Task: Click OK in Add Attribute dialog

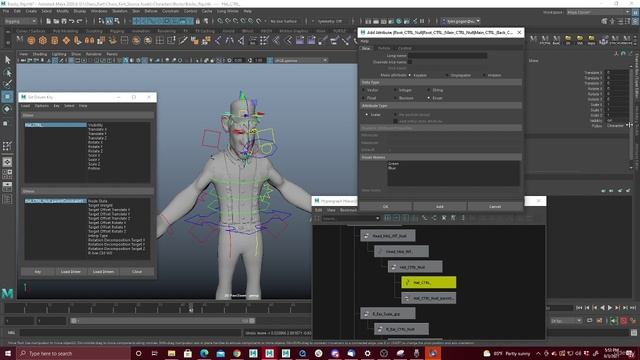Action: [x=385, y=207]
